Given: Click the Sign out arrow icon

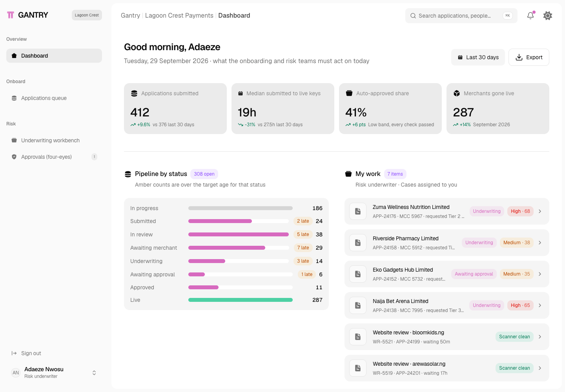Looking at the screenshot, I should click(14, 353).
